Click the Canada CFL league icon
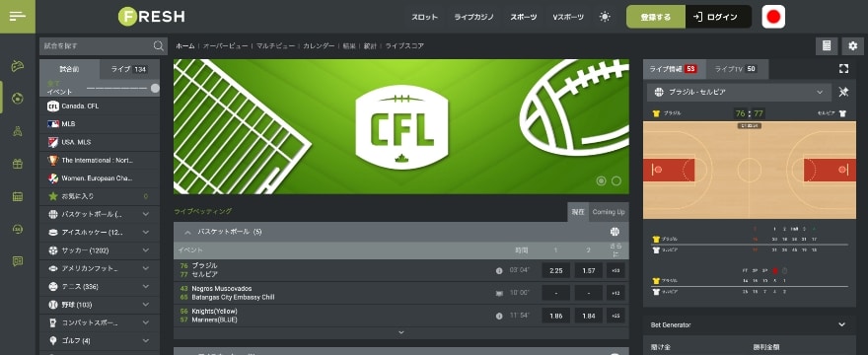Image resolution: width=868 pixels, height=355 pixels. point(53,106)
